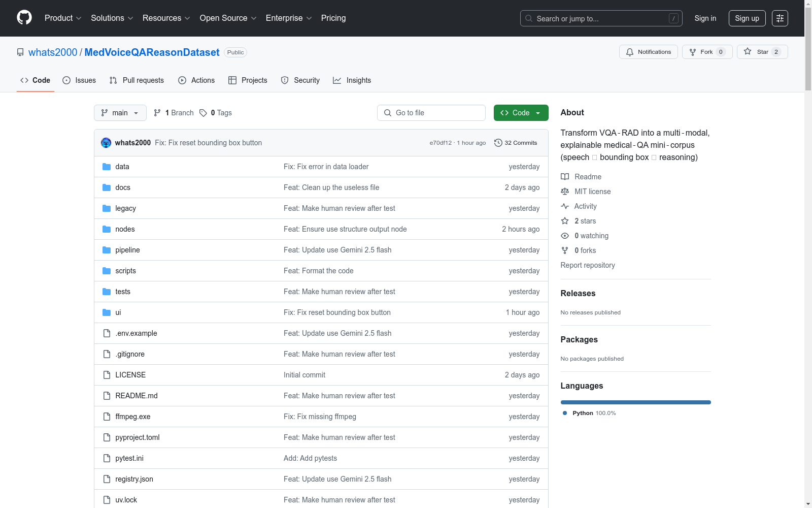Click the Sign in link
812x508 pixels.
[x=705, y=18]
